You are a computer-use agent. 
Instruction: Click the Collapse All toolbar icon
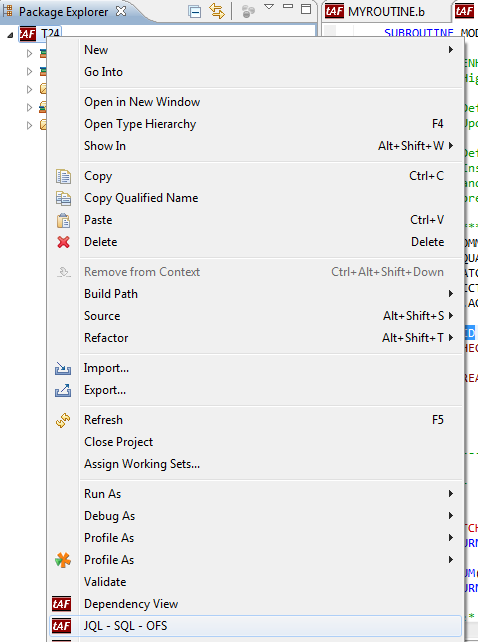tap(195, 11)
